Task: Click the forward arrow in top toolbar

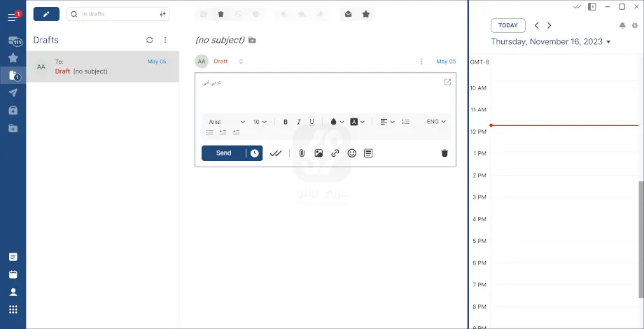Action: [x=320, y=14]
